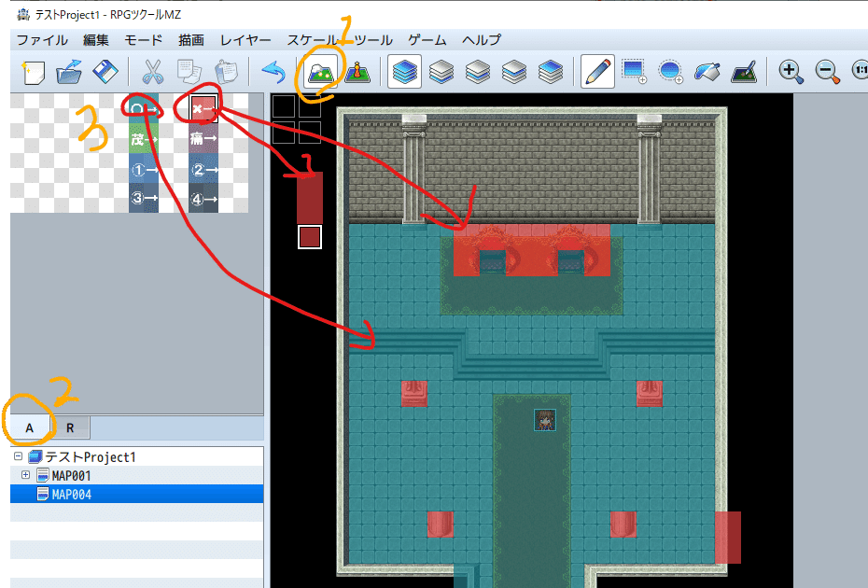The width and height of the screenshot is (868, 588).
Task: Switch to tileset tab A
Action: pyautogui.click(x=29, y=427)
